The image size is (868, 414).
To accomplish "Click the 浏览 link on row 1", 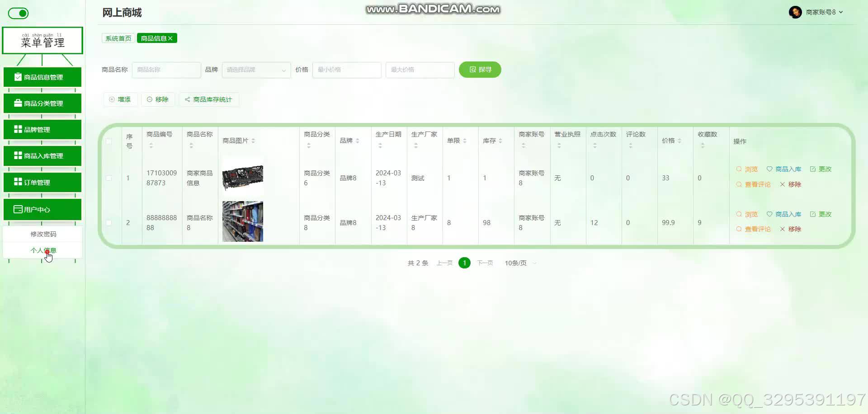I will 750,169.
